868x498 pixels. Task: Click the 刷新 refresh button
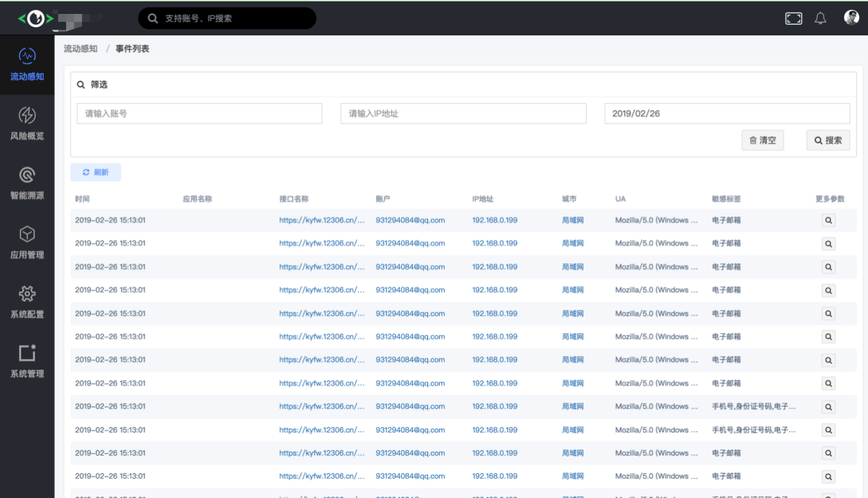pyautogui.click(x=96, y=172)
